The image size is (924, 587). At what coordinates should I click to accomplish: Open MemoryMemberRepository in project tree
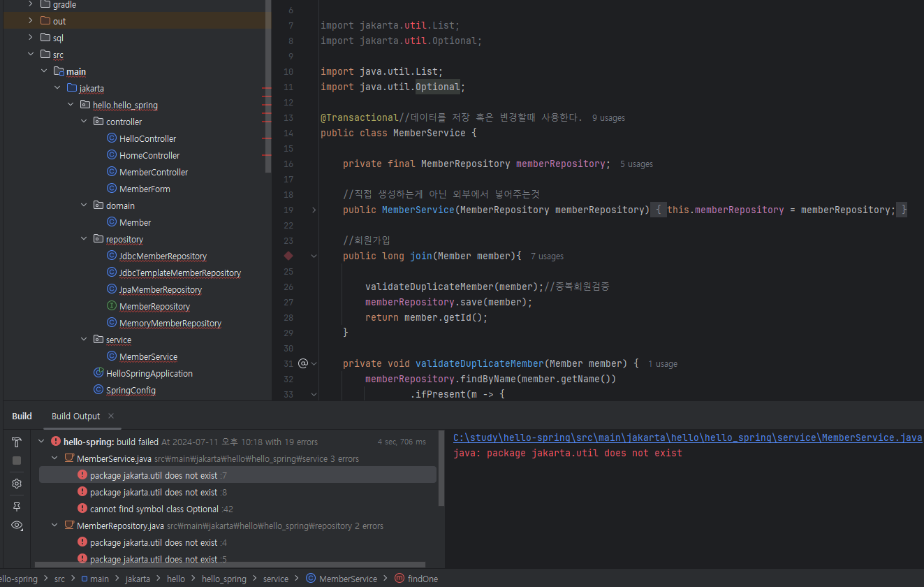170,323
